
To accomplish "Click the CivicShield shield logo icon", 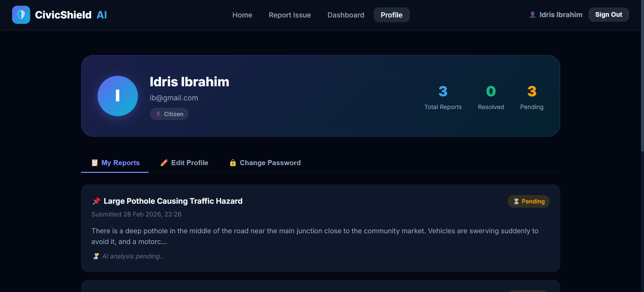I will [21, 15].
